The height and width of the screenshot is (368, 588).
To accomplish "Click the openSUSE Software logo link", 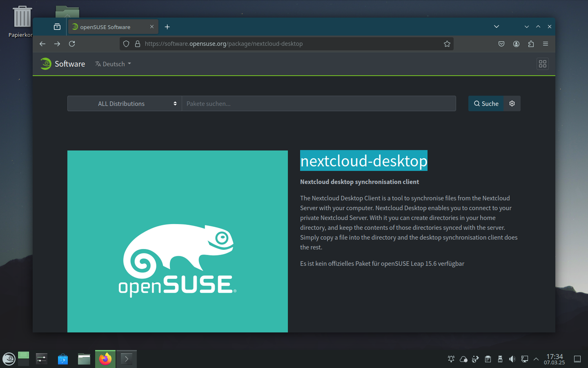I will coord(63,64).
